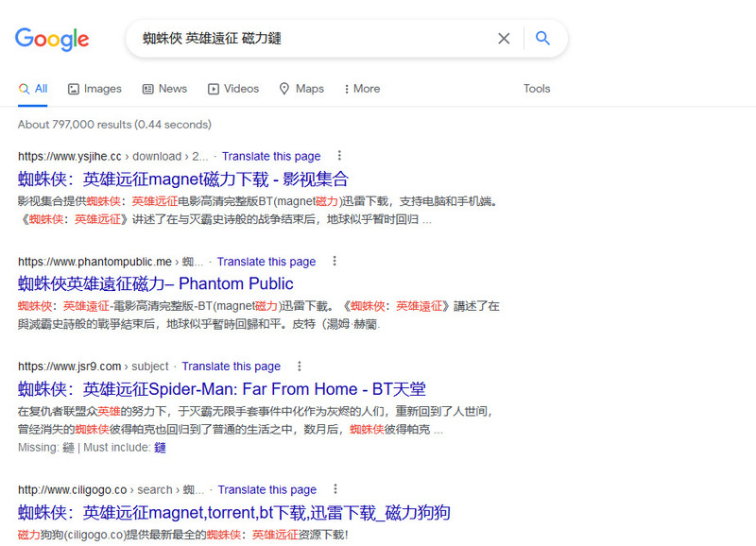
Task: Click the About 797,000 results text
Action: coord(114,125)
